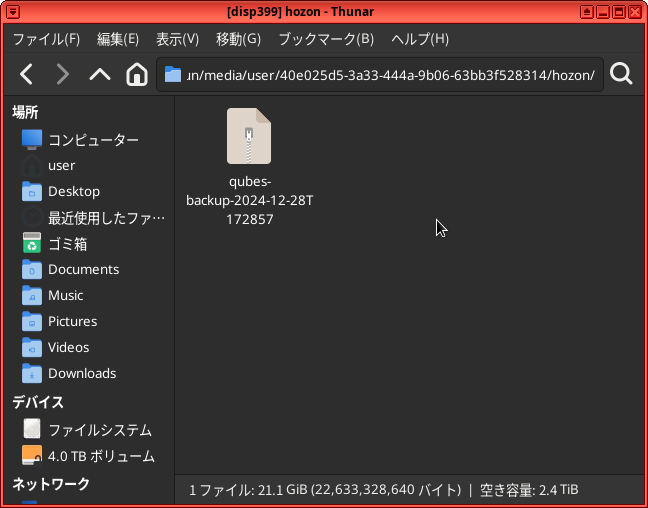
Task: Click the ネットワーク section header
Action: pyautogui.click(x=51, y=483)
